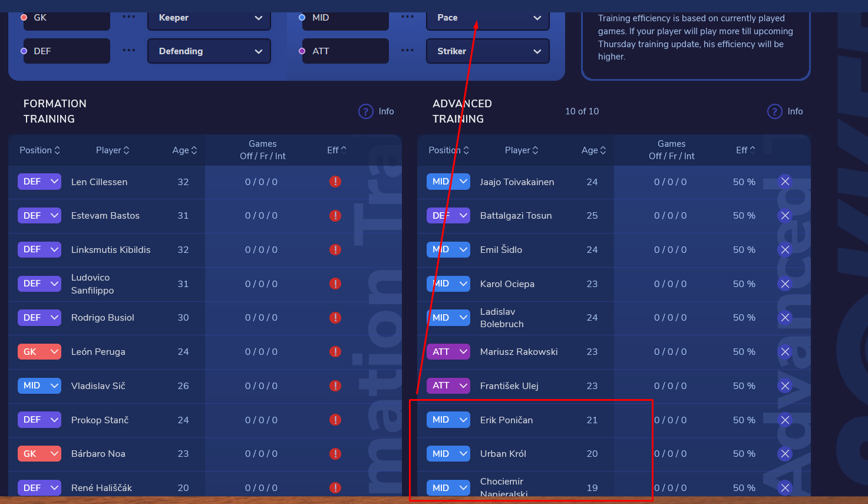Screen dimensions: 868x504
Task: Remove Battalgazi Tosun from advanced training
Action: (785, 216)
